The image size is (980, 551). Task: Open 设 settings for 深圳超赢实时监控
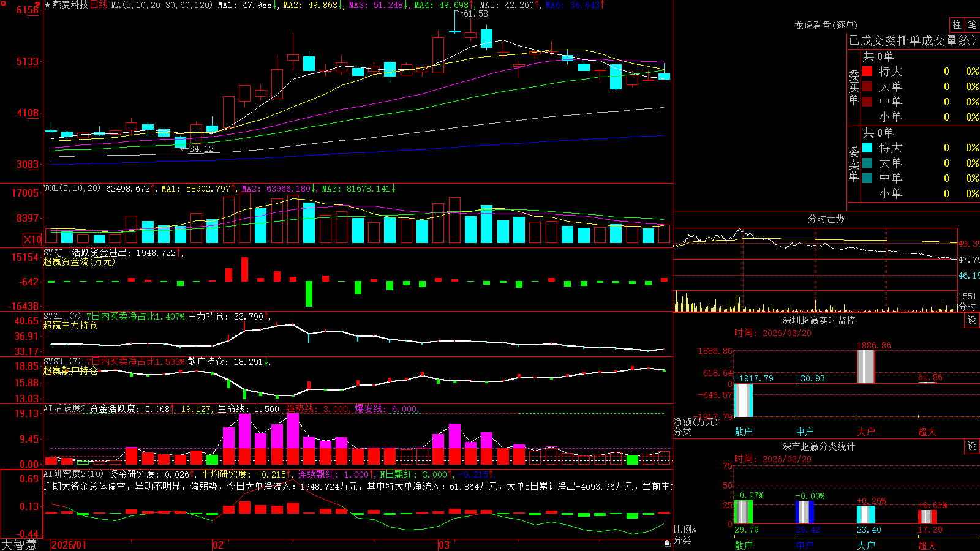972,320
